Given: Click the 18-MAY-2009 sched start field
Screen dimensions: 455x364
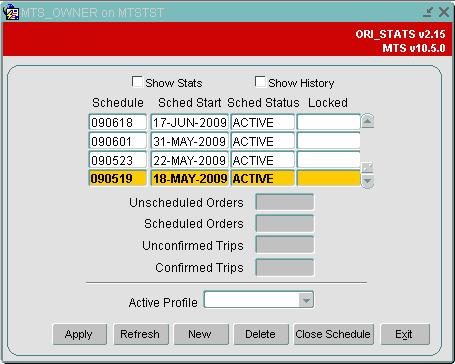Looking at the screenshot, I should (189, 178).
